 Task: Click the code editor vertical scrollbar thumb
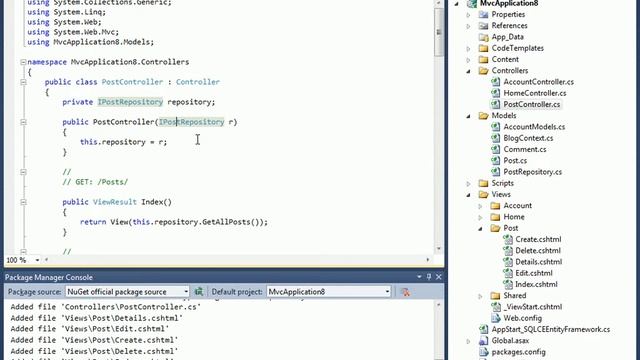439,33
